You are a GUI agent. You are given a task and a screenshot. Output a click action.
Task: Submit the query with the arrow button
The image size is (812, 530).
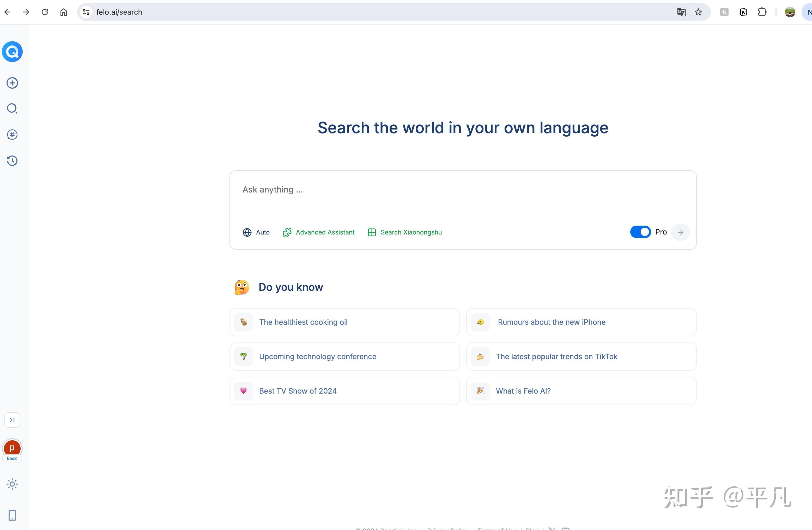680,232
